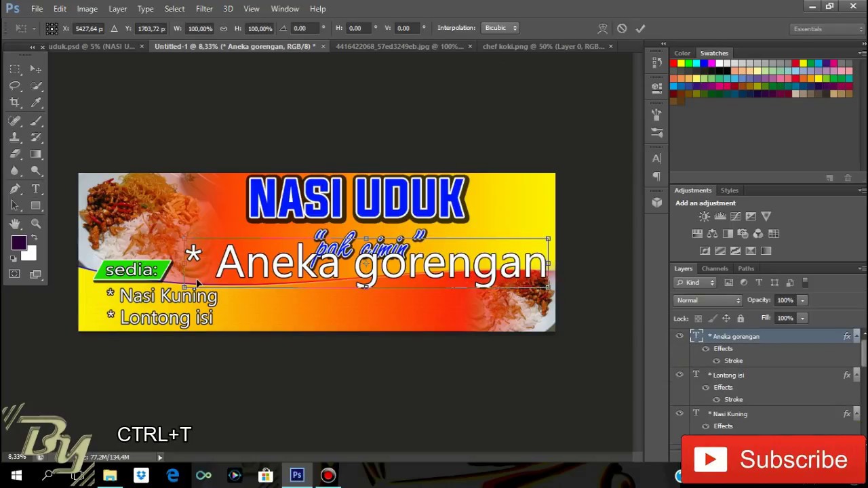Select the Hand tool

pos(15,224)
